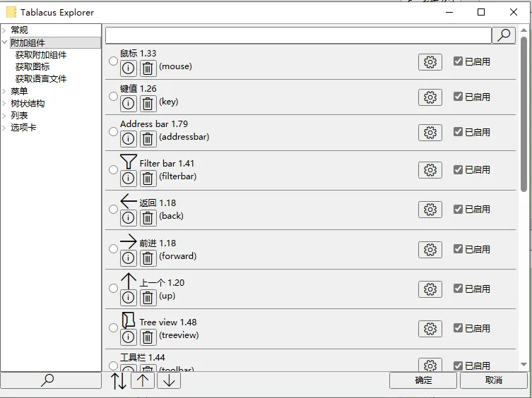Open 获取附加组件 in the tree

pos(41,54)
